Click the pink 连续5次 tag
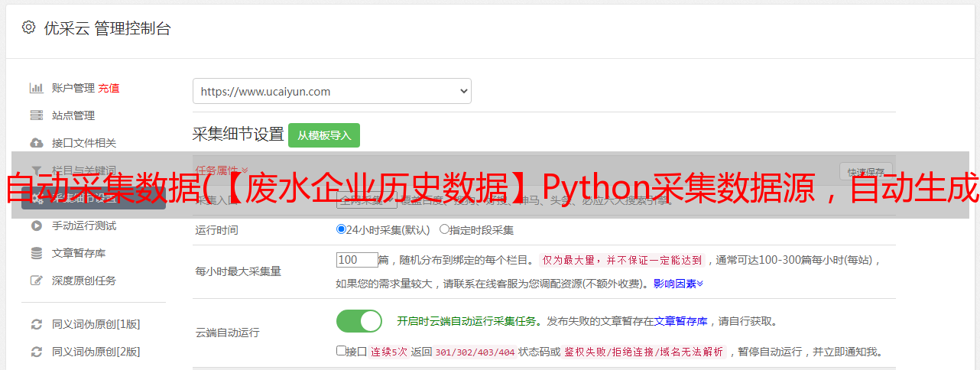This screenshot has height=370, width=980. [388, 352]
